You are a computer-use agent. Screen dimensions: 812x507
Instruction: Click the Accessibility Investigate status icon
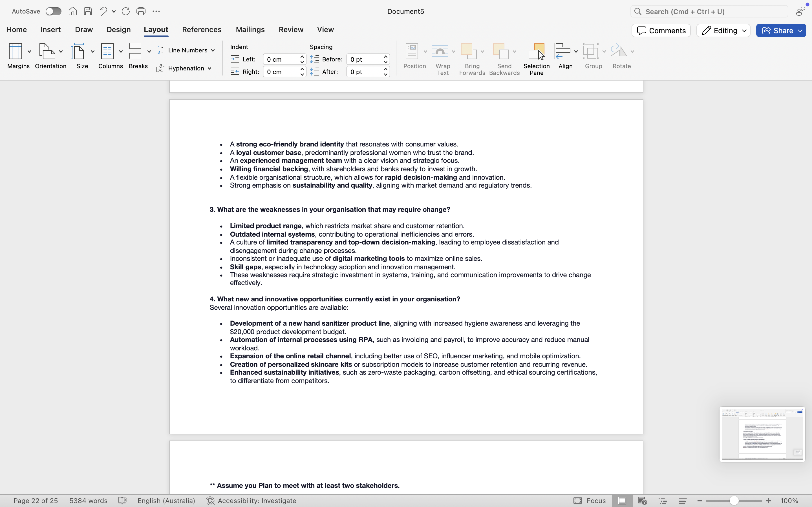pyautogui.click(x=210, y=501)
